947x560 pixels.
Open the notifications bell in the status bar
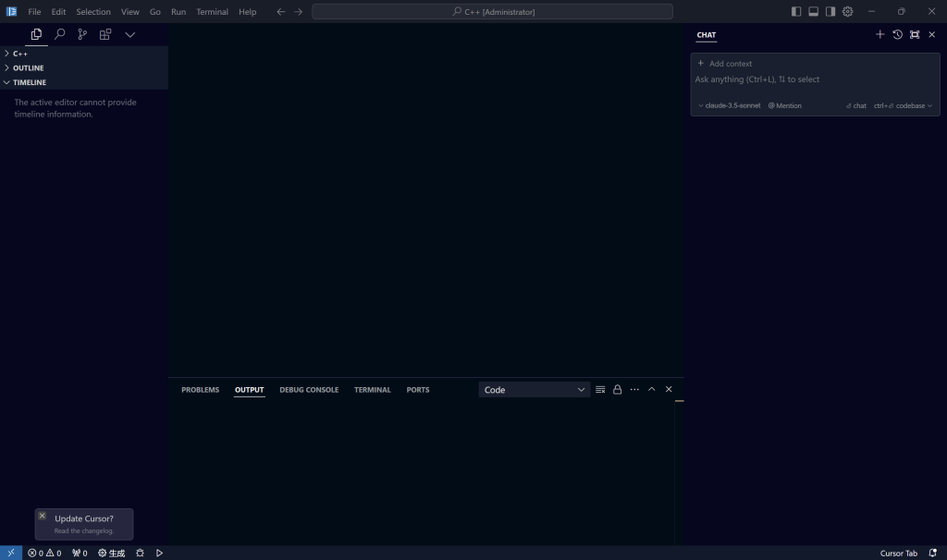[932, 553]
